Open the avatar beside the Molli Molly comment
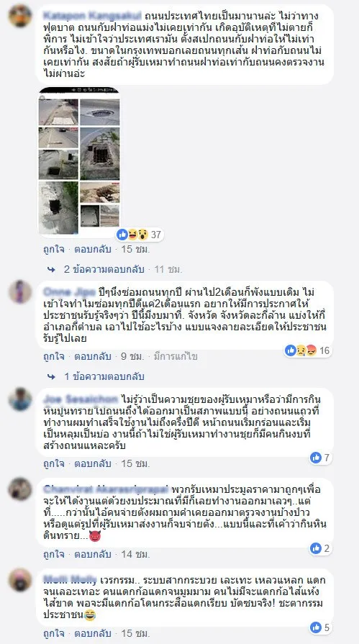Screen dimensions: 359x644 click(20, 580)
